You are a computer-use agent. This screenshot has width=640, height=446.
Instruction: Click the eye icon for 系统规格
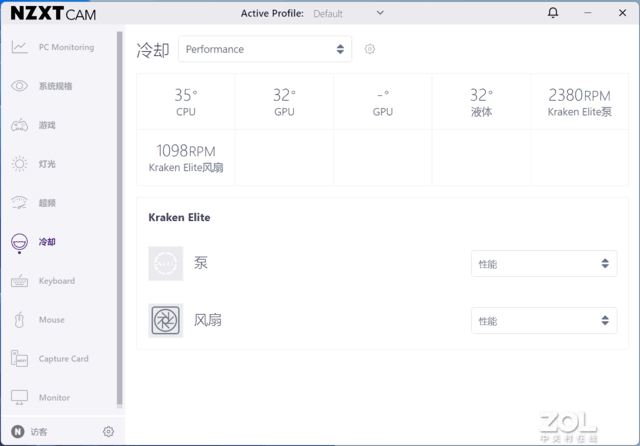tap(19, 86)
